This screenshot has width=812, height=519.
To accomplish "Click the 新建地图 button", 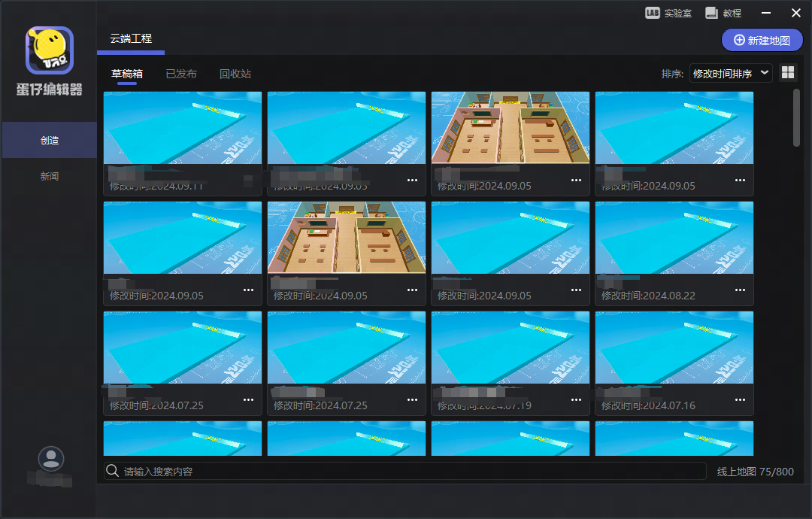I will tap(762, 40).
